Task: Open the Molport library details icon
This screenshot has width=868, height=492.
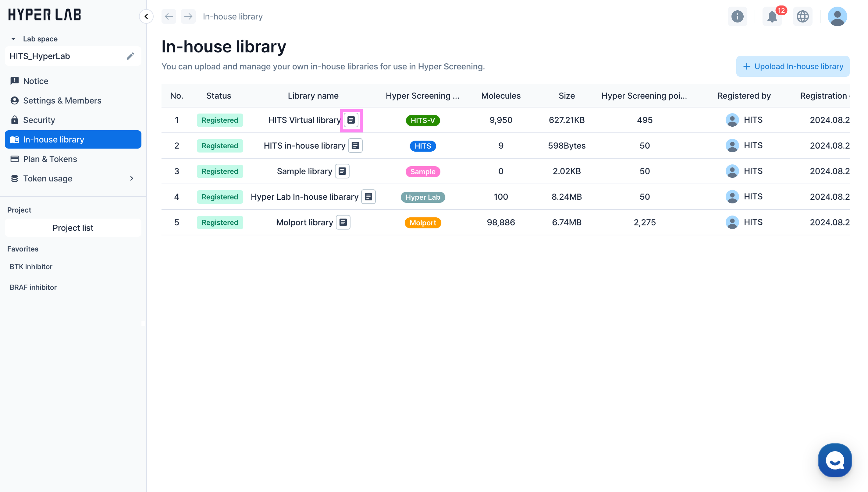Action: 343,222
